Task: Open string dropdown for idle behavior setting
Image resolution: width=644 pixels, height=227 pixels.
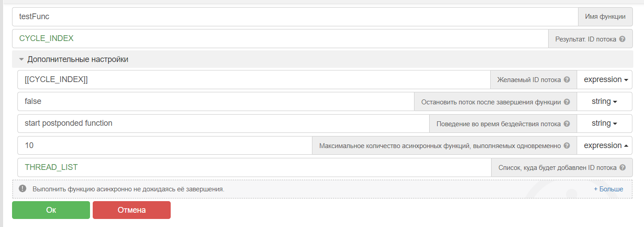Action: [x=604, y=124]
